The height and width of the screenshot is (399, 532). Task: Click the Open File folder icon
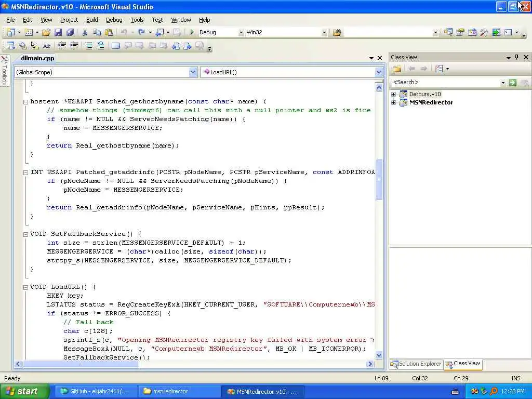click(46, 32)
